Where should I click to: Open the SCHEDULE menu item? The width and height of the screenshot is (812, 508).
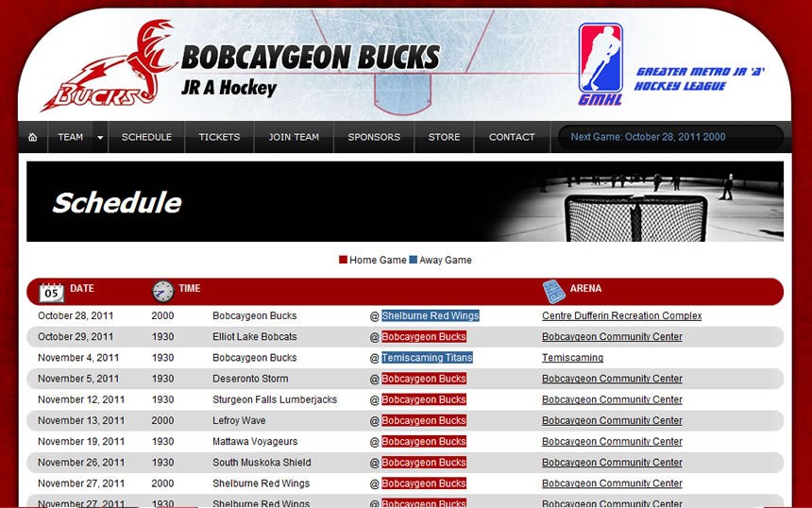[x=146, y=137]
